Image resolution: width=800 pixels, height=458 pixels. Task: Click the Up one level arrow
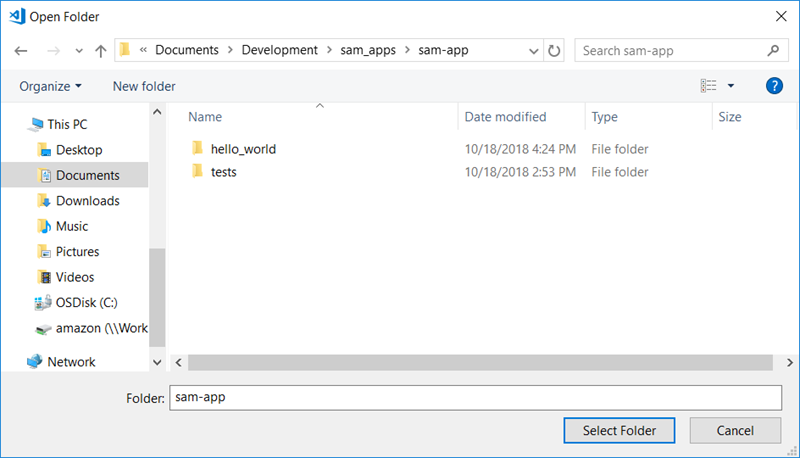(100, 50)
